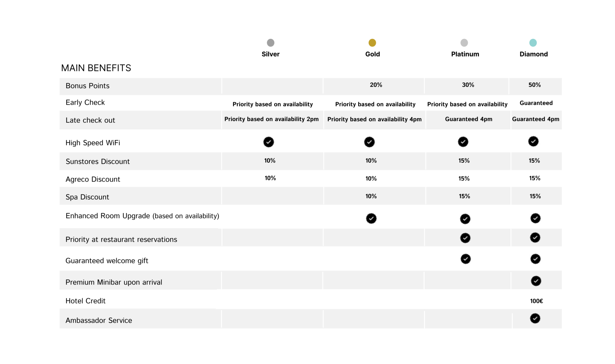
Task: Click Diamond's Guaranteed welcome gift checkmark
Action: [535, 259]
